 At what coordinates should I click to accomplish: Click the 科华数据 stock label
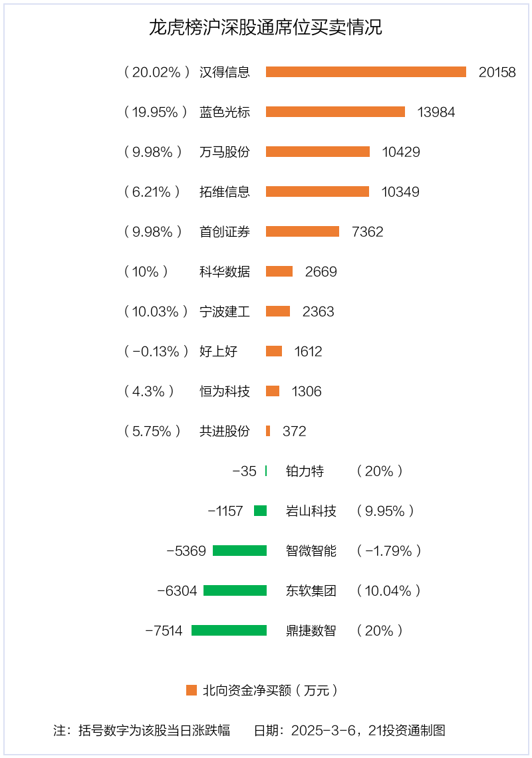224,272
